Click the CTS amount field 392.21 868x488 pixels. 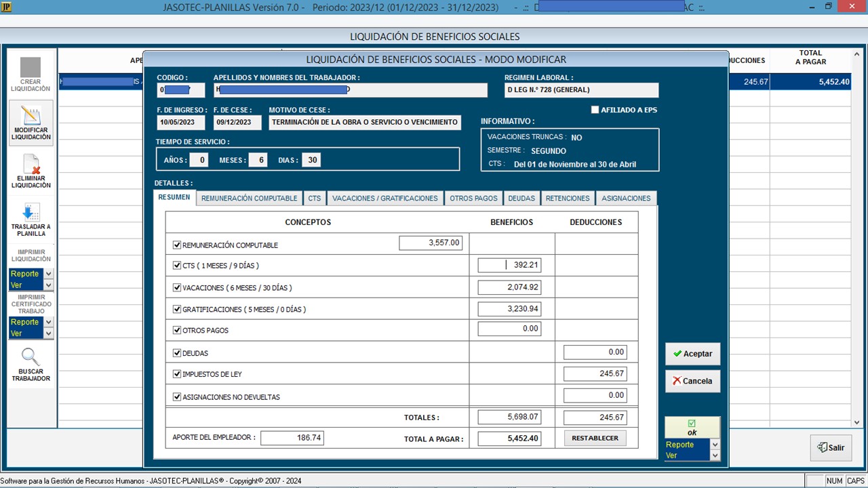pos(509,265)
